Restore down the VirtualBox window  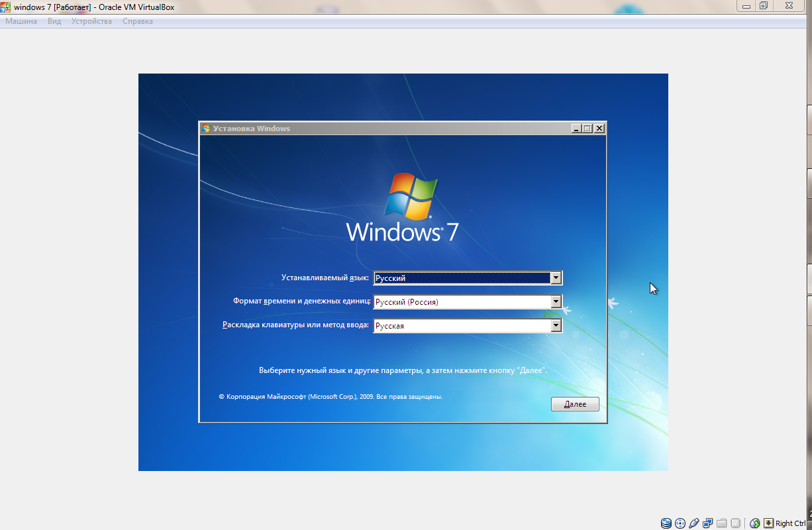click(764, 5)
